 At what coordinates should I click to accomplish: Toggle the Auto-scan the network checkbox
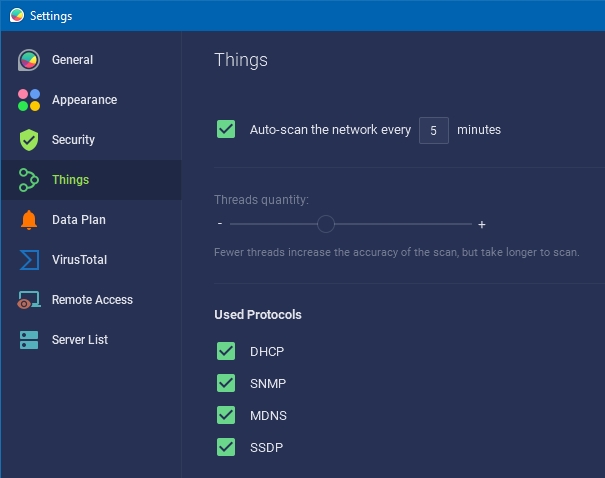click(x=226, y=129)
